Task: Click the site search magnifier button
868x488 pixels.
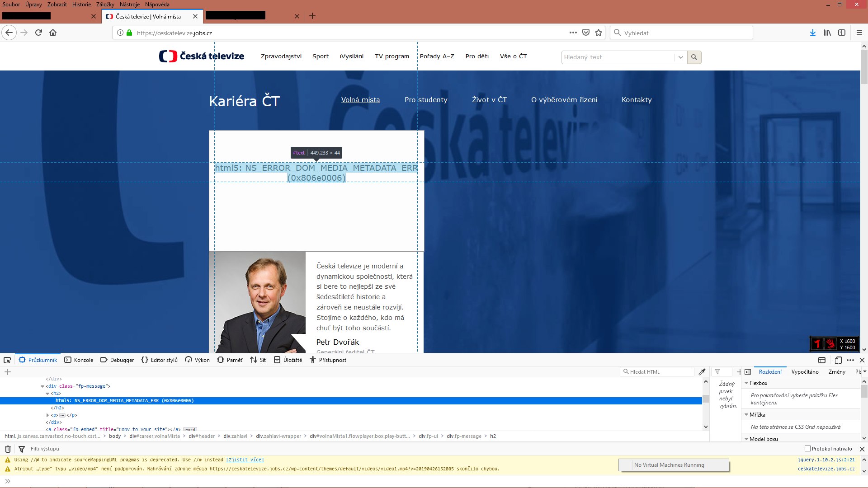Action: pyautogui.click(x=694, y=57)
